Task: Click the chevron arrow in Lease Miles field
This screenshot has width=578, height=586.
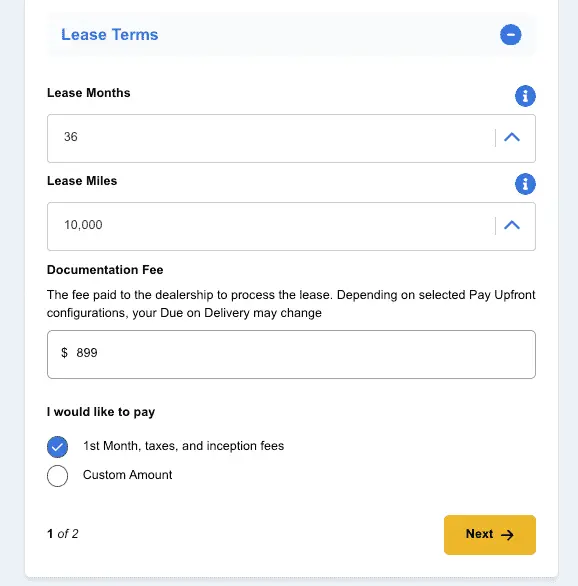Action: coord(511,225)
